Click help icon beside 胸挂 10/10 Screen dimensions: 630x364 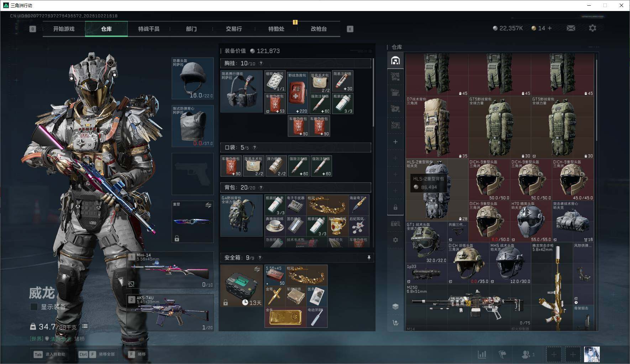[x=261, y=63]
